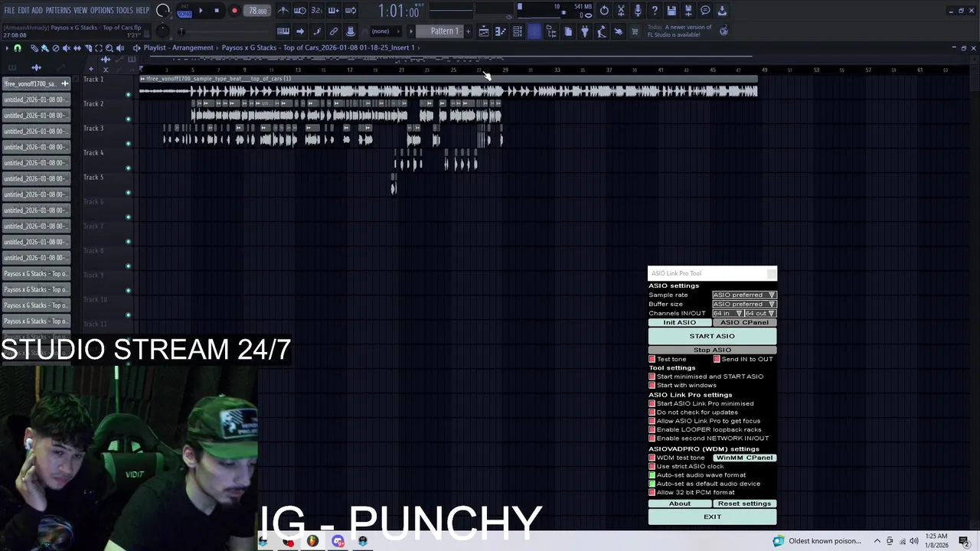Click the tempo 78.000 field
Viewport: 980px width, 551px height.
[x=256, y=11]
